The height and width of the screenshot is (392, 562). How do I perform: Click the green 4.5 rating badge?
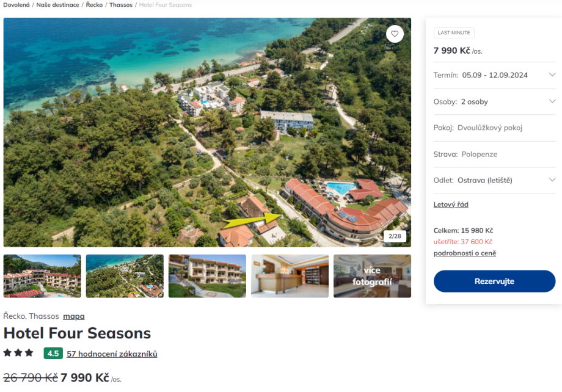coord(53,353)
